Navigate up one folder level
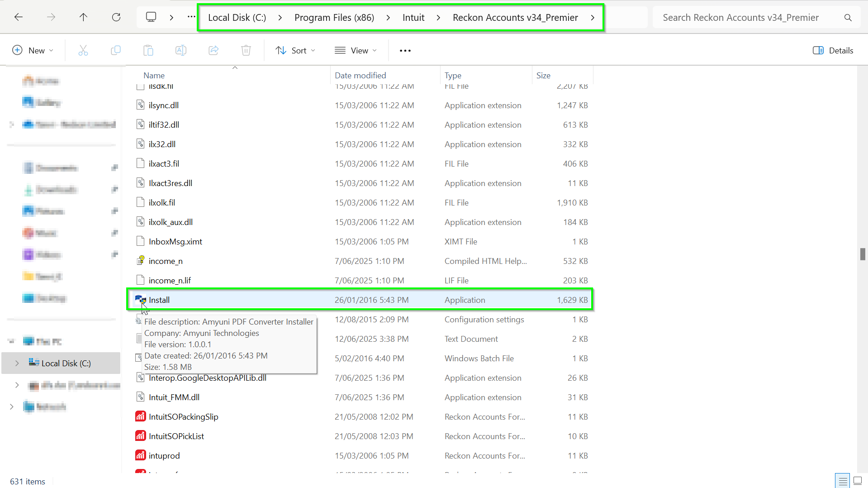The width and height of the screenshot is (868, 488). pyautogui.click(x=83, y=17)
